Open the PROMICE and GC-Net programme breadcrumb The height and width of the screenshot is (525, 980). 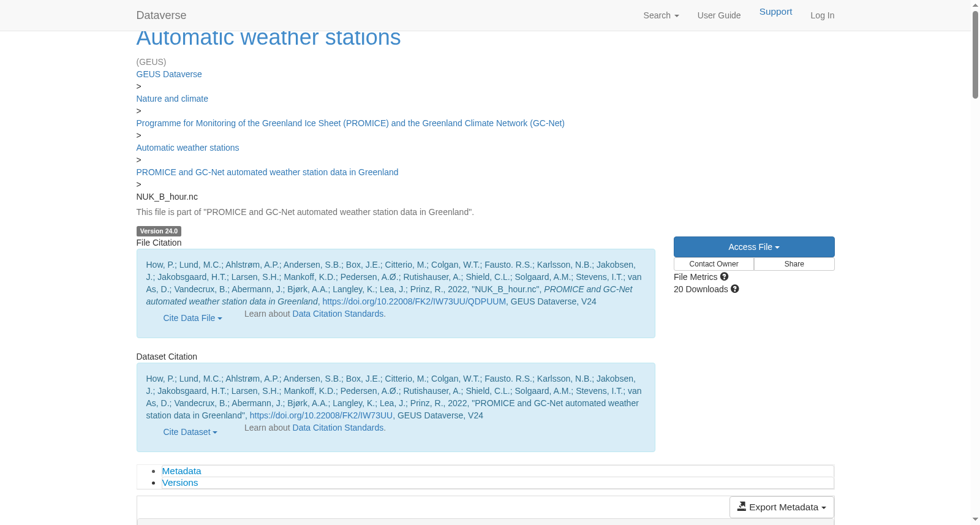pyautogui.click(x=350, y=123)
